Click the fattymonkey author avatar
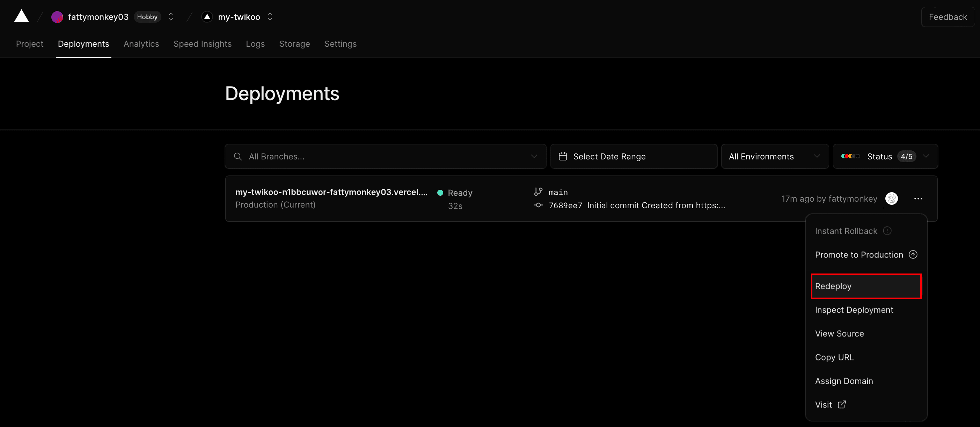The image size is (980, 427). [x=891, y=198]
